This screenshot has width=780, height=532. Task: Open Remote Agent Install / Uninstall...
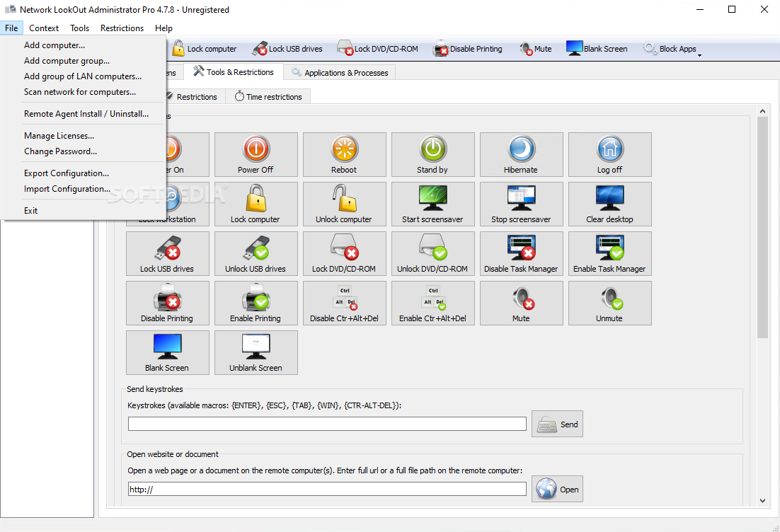83,114
